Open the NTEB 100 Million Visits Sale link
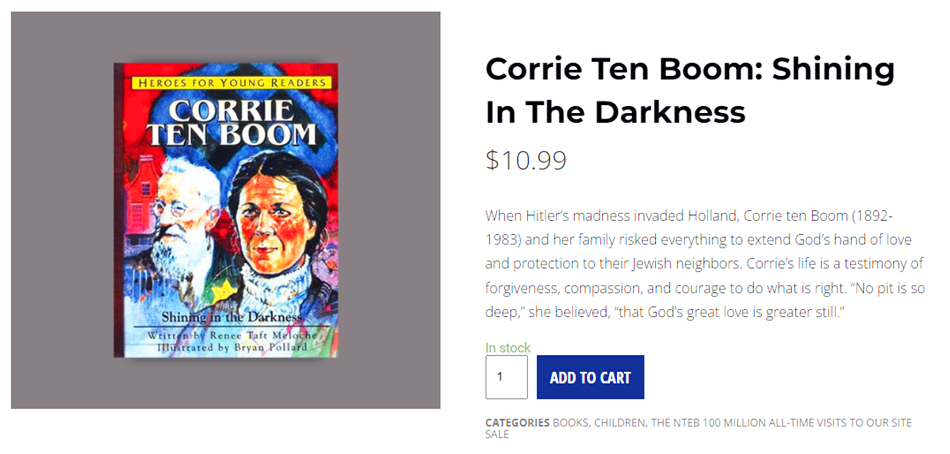 [x=780, y=423]
